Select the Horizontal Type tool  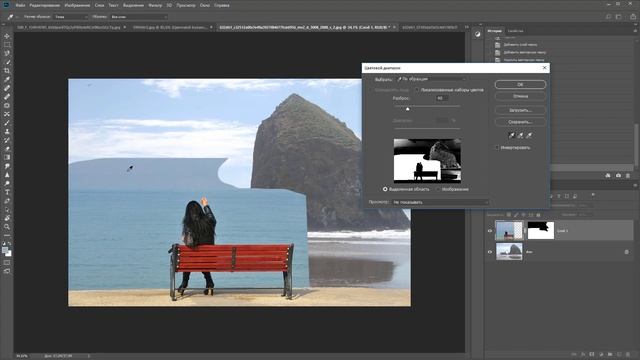pos(7,192)
